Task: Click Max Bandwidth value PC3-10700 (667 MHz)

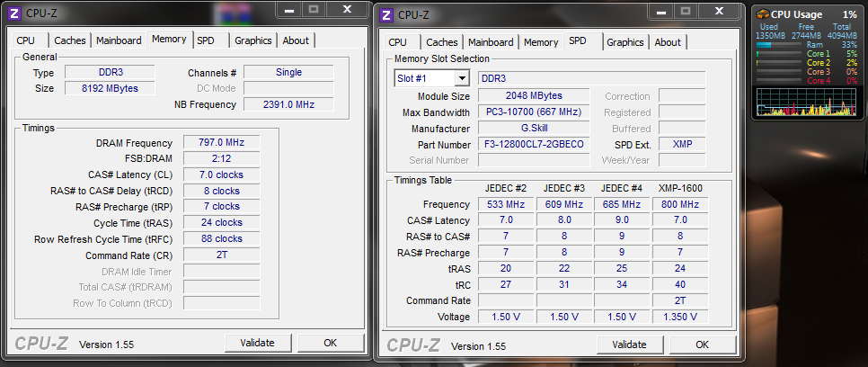Action: (x=534, y=112)
